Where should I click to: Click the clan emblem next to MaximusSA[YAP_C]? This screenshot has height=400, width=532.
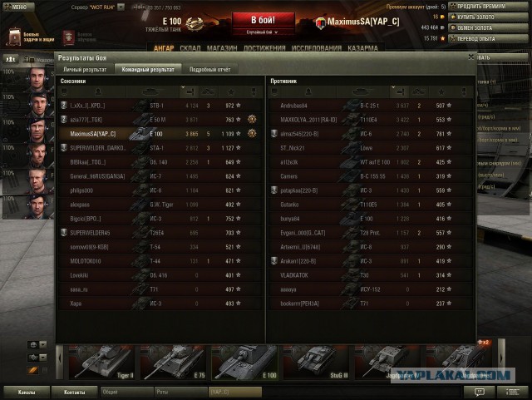coord(321,23)
